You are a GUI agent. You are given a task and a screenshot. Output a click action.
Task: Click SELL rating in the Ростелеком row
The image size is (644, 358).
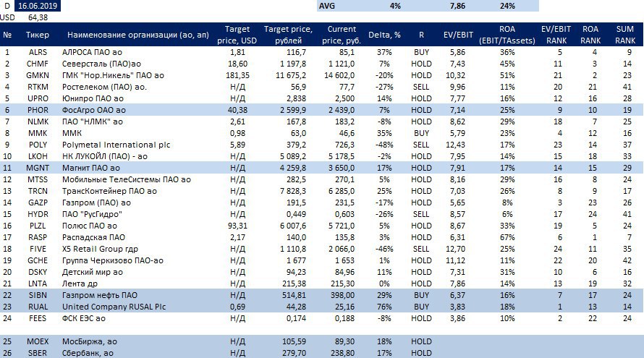(x=421, y=87)
